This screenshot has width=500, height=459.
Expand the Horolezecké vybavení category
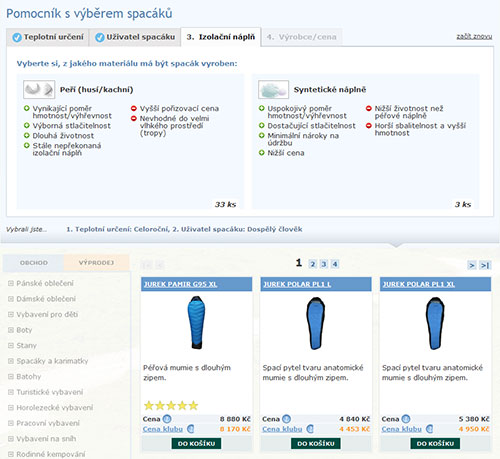11,408
